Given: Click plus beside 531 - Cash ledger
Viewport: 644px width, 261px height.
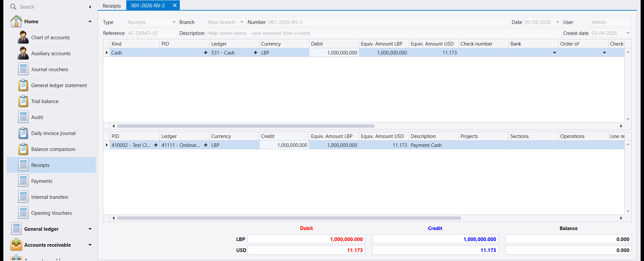Looking at the screenshot, I should coord(255,53).
